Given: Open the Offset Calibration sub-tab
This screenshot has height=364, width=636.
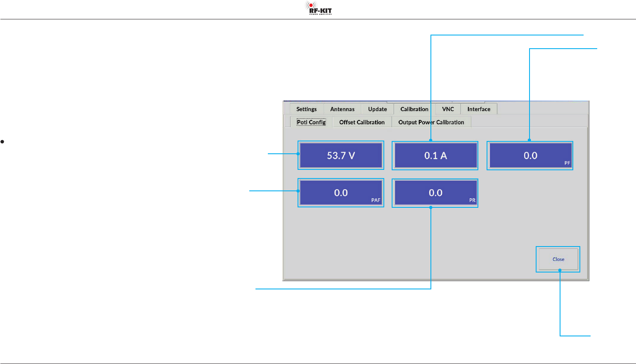Looking at the screenshot, I should (362, 122).
